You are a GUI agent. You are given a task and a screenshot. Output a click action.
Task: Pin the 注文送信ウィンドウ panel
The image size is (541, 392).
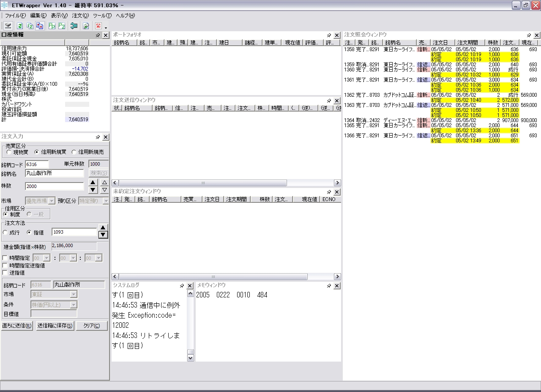[x=329, y=101]
